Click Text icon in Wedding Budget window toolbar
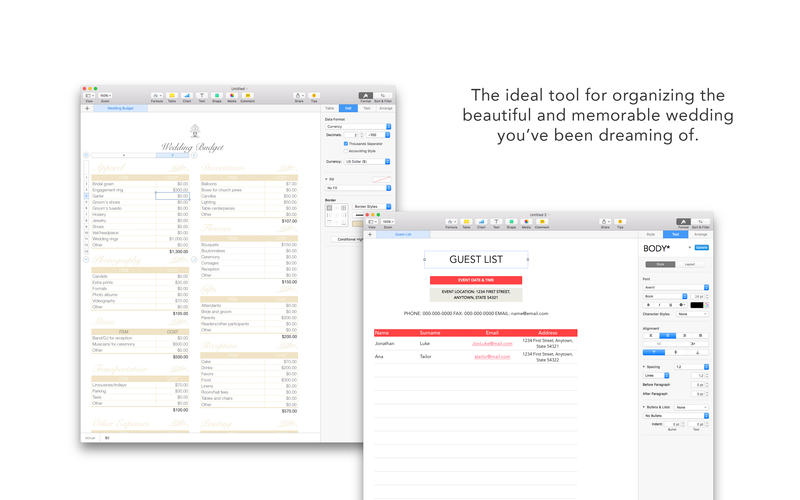Image resolution: width=800 pixels, height=500 pixels. click(202, 95)
